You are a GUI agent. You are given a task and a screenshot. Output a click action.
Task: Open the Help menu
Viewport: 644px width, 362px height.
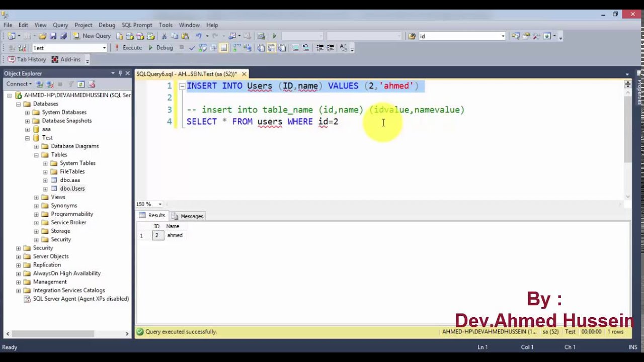click(212, 25)
